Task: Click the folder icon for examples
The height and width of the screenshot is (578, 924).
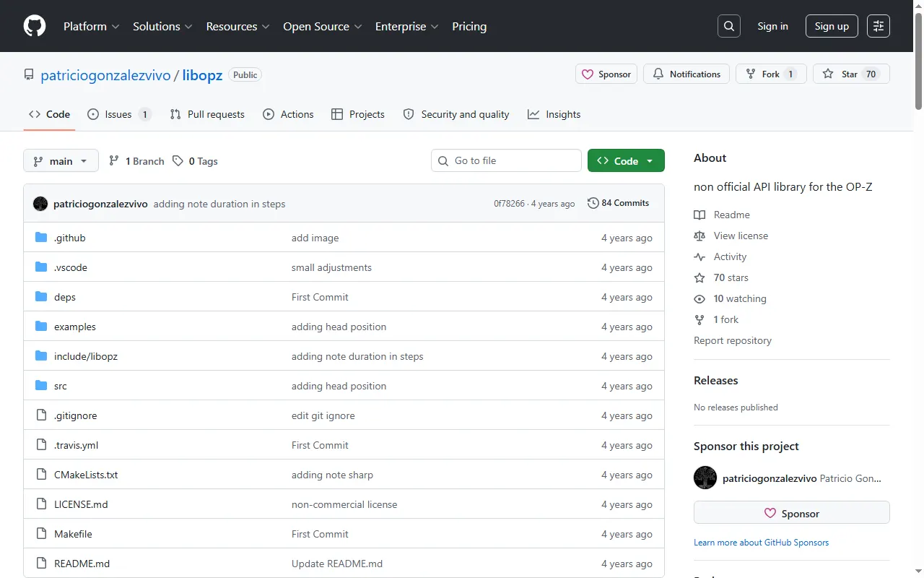Action: tap(41, 327)
